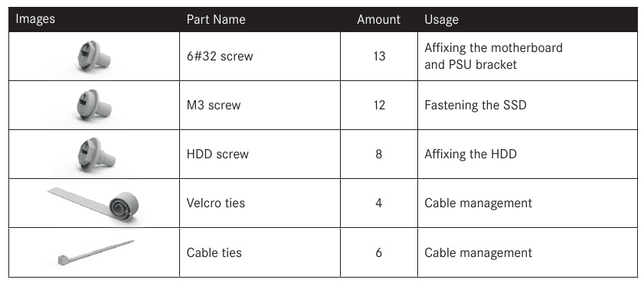Click the 6#32 screw image
The image size is (644, 283).
coord(94,56)
